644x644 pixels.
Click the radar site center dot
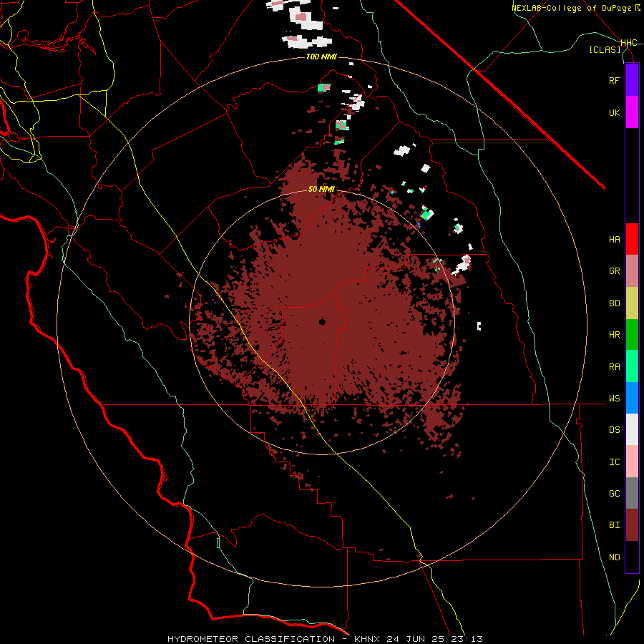[322, 322]
